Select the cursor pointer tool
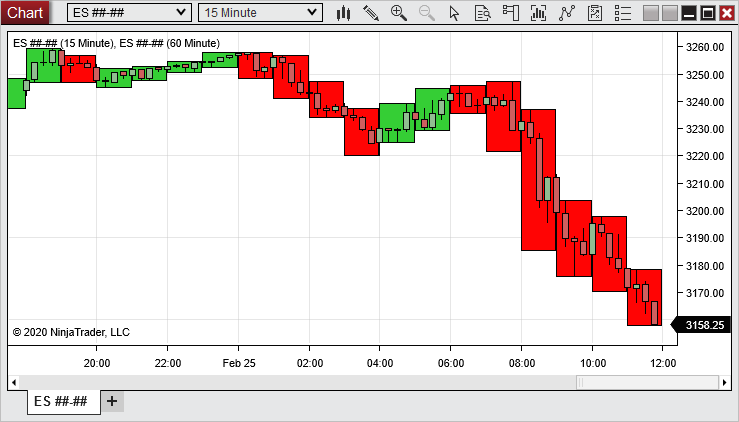Image resolution: width=739 pixels, height=422 pixels. click(x=455, y=13)
